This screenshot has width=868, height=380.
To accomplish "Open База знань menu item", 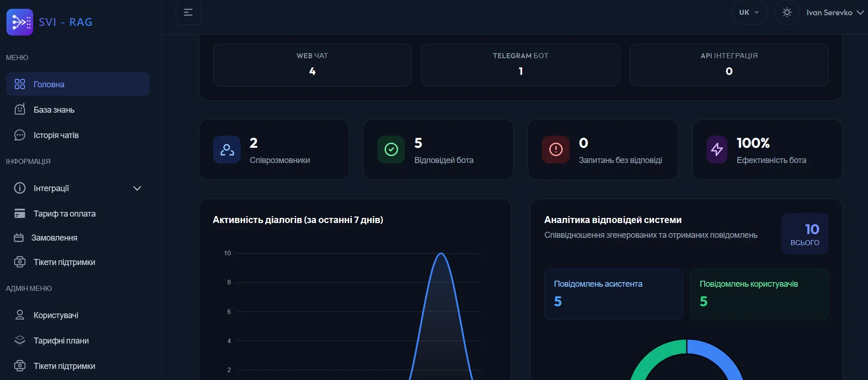I will (x=78, y=110).
